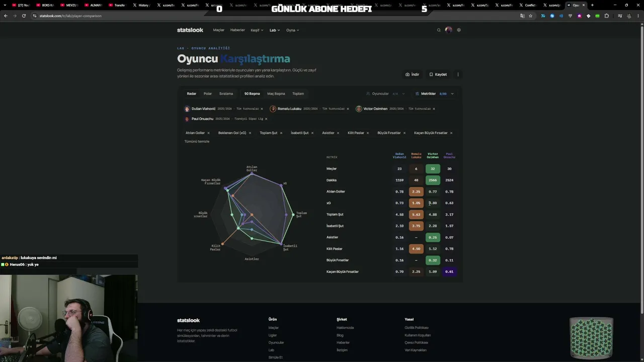Open the footer Blog link
Screen dimensions: 644x362
click(340, 335)
